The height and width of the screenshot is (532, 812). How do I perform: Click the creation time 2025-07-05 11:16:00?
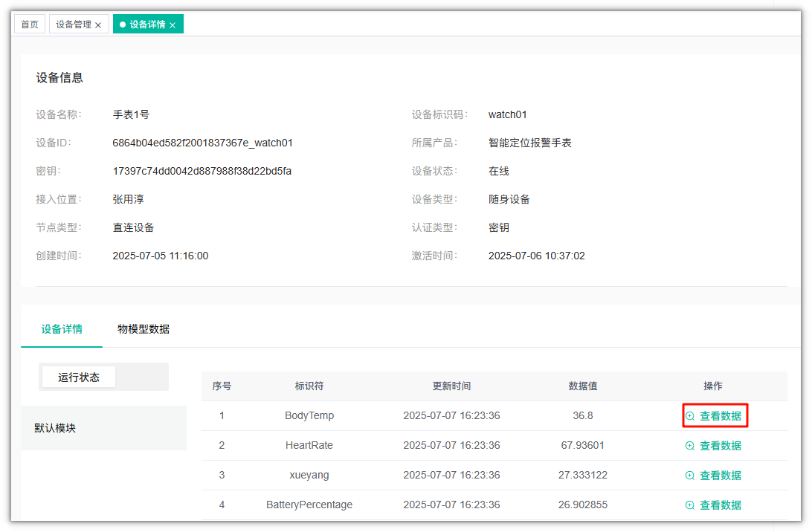tap(161, 256)
